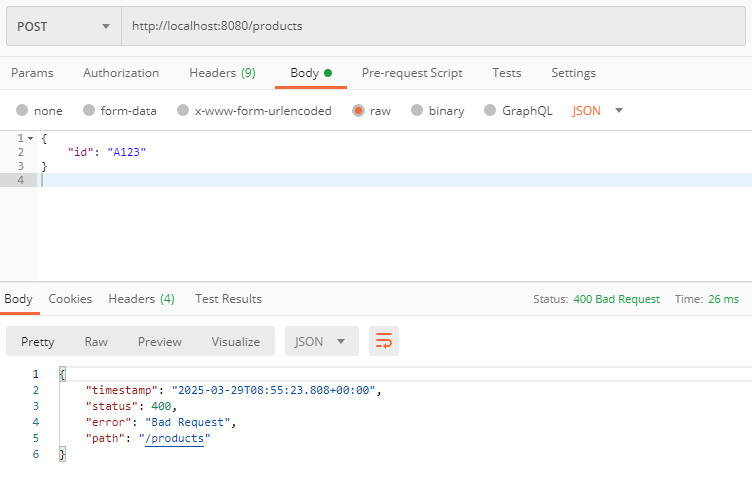Switch to Visualize response view
Screen dimensions: 752x479
235,341
